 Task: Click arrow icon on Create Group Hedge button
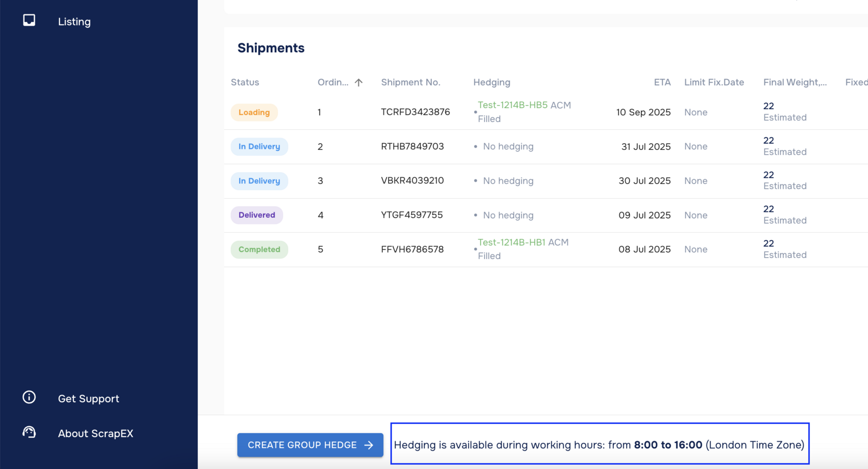click(369, 445)
